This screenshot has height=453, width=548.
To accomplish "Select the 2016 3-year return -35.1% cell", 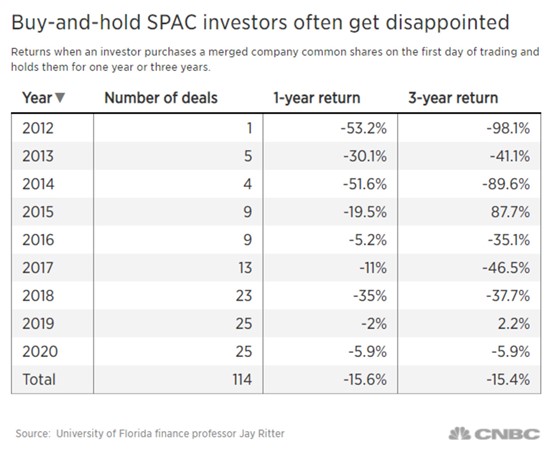I will 469,240.
